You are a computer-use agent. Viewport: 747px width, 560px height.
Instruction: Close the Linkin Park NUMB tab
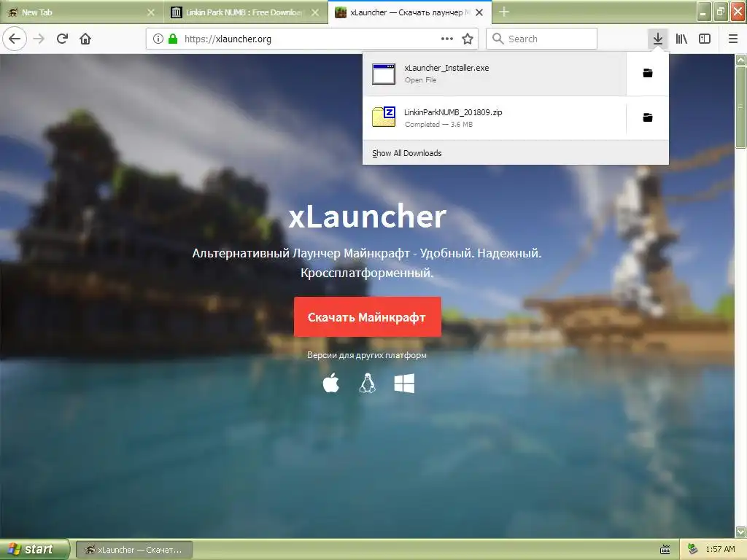[x=315, y=12]
